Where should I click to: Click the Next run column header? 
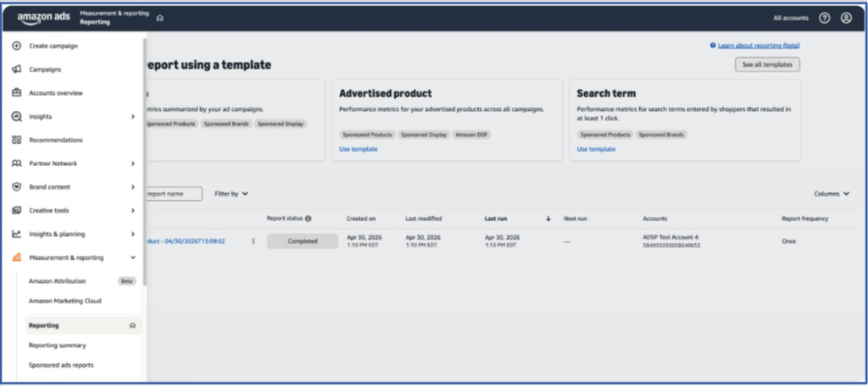tap(576, 218)
